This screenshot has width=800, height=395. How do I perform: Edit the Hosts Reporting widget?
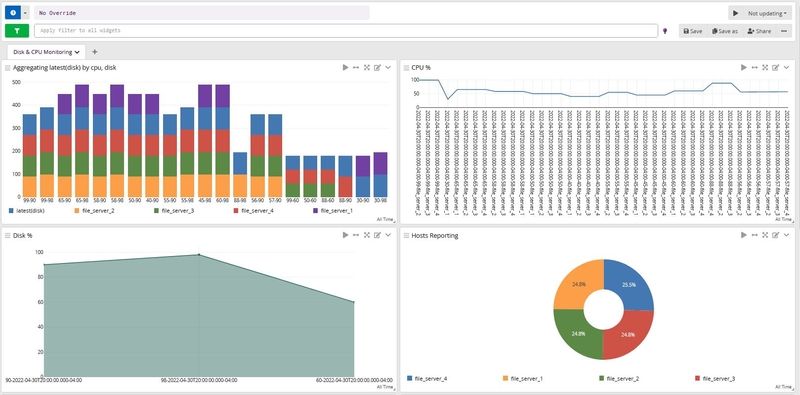[x=776, y=235]
